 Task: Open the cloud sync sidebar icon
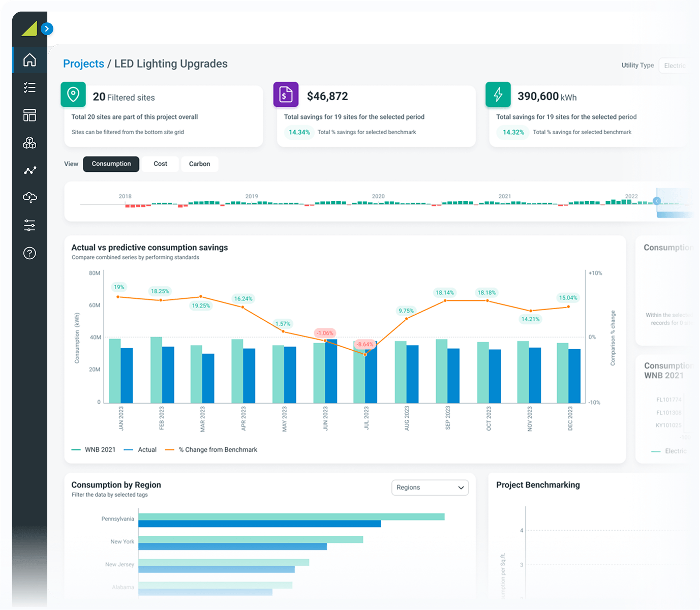(x=29, y=198)
